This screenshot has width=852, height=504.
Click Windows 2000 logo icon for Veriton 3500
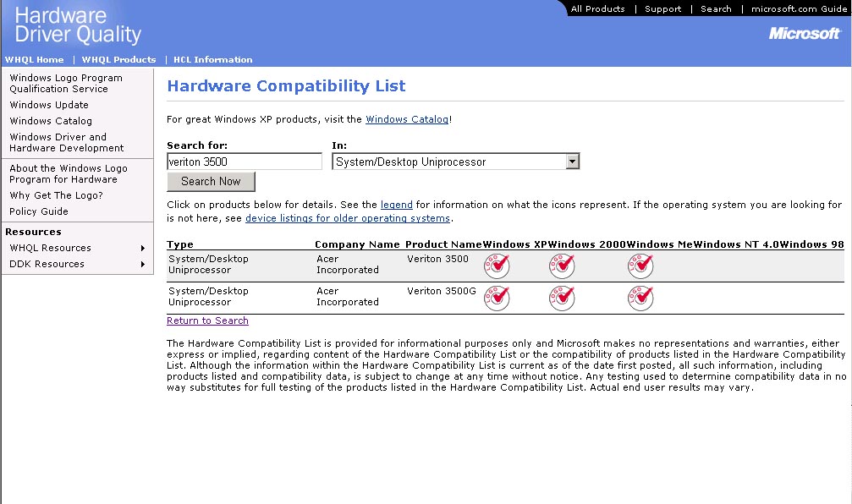pos(562,266)
